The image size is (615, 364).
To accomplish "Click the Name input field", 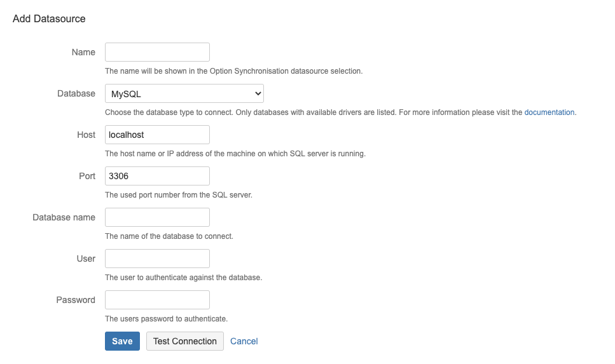I will pyautogui.click(x=157, y=52).
